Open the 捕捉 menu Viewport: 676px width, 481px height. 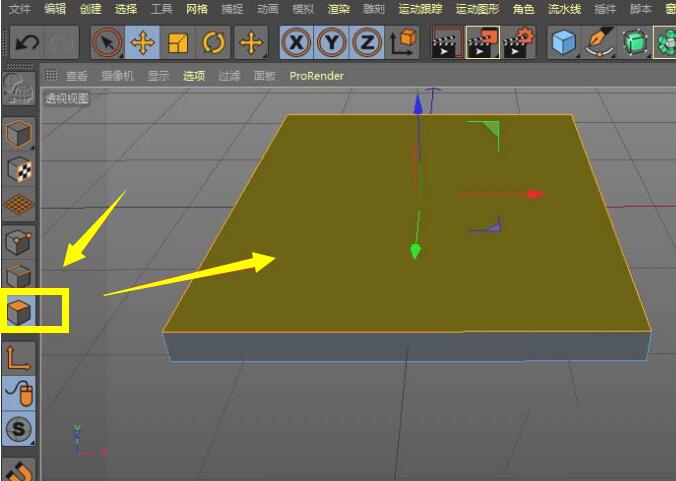click(x=232, y=9)
